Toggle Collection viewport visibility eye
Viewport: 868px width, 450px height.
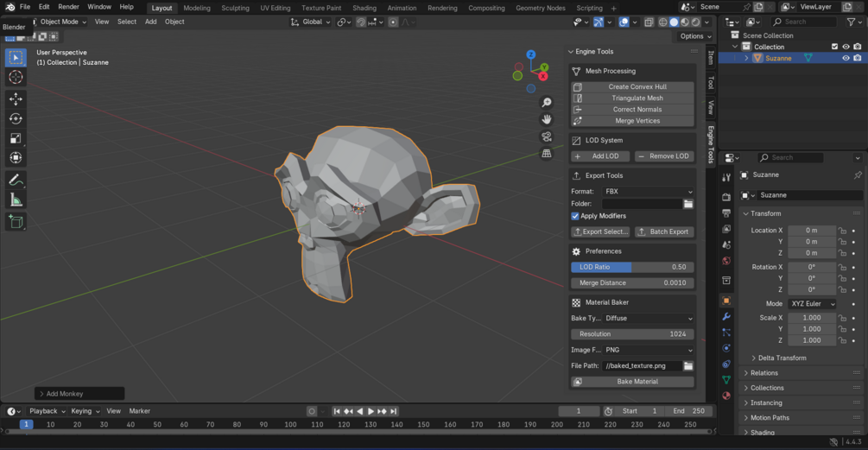click(846, 47)
